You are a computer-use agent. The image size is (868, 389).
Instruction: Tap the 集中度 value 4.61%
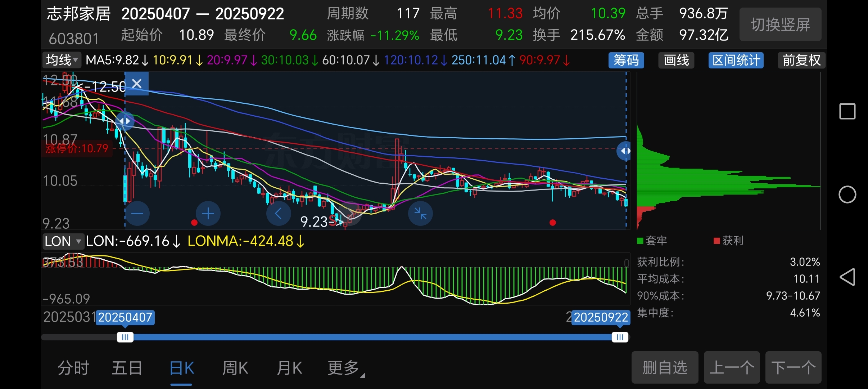[805, 313]
